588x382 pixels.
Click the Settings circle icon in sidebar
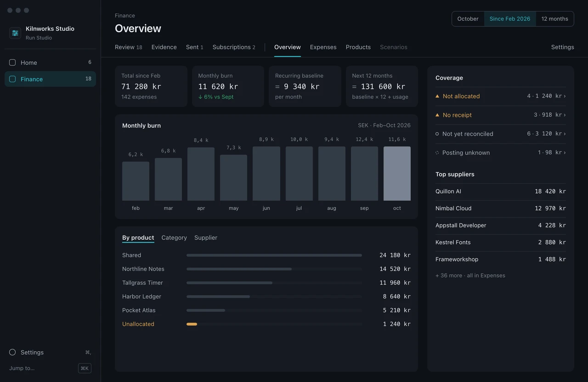pyautogui.click(x=12, y=352)
